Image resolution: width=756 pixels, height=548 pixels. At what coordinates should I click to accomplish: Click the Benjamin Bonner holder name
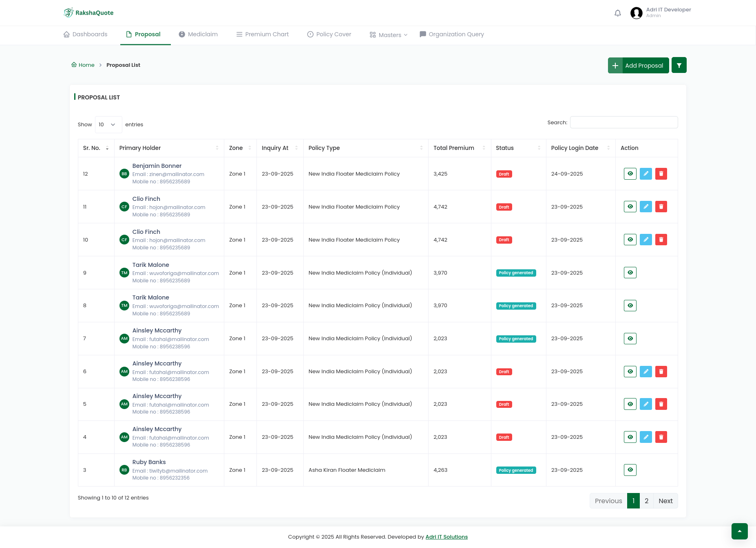(x=157, y=166)
